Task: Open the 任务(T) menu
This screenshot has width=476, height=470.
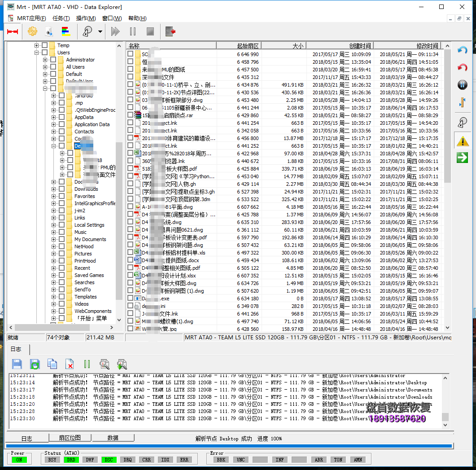Action: click(61, 18)
